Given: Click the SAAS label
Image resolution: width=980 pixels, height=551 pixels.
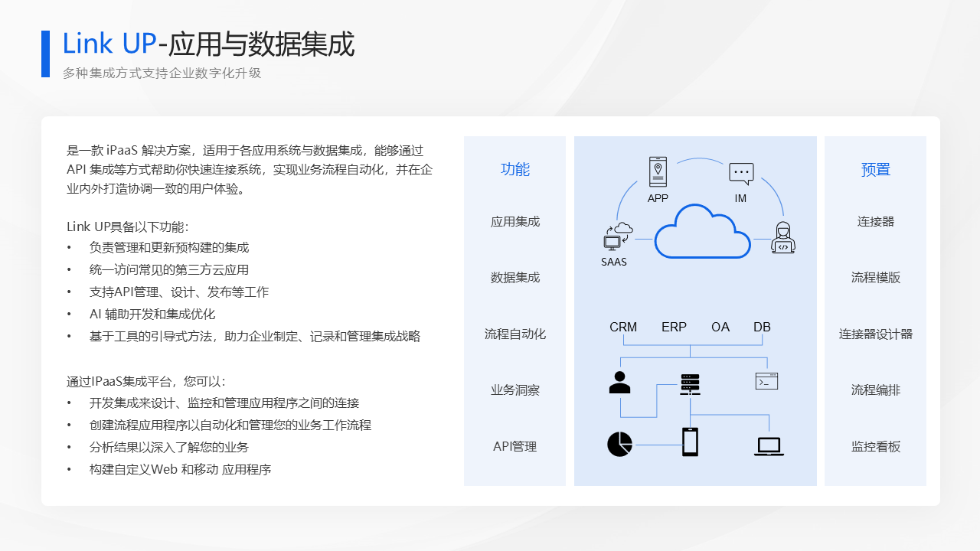Looking at the screenshot, I should tap(614, 262).
